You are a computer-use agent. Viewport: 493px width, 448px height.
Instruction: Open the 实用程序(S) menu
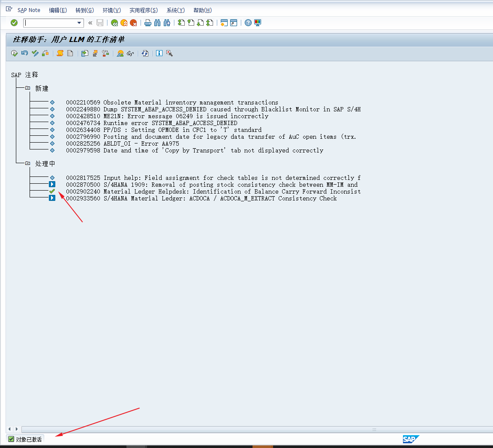point(144,10)
